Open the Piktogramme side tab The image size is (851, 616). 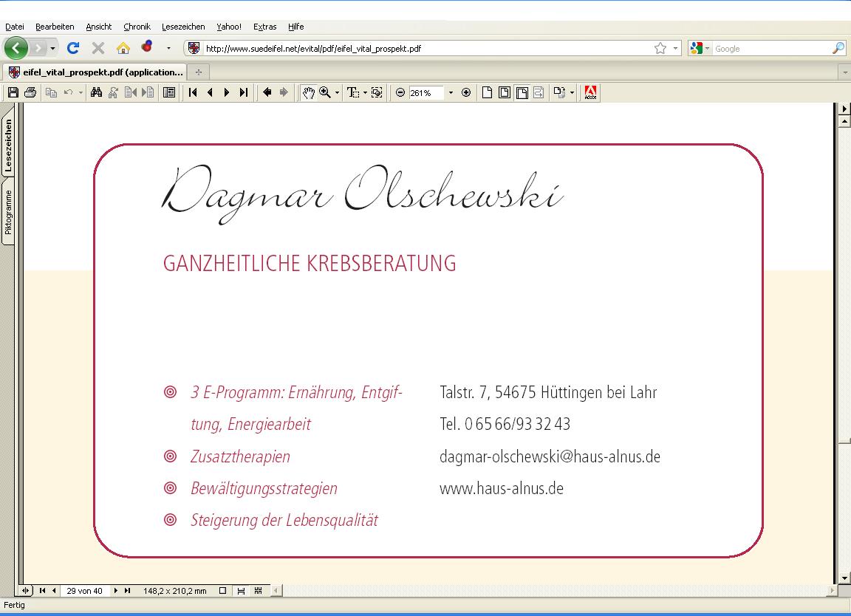(x=8, y=213)
